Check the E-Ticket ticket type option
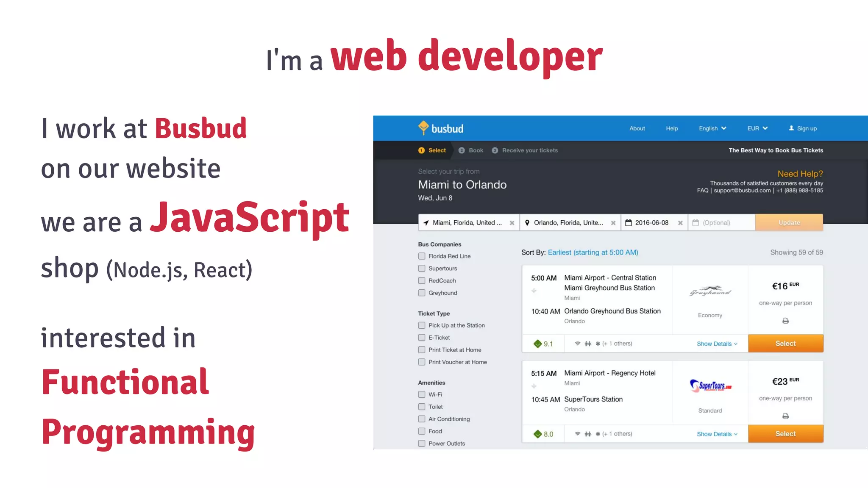Image resolution: width=868 pixels, height=488 pixels. 422,338
